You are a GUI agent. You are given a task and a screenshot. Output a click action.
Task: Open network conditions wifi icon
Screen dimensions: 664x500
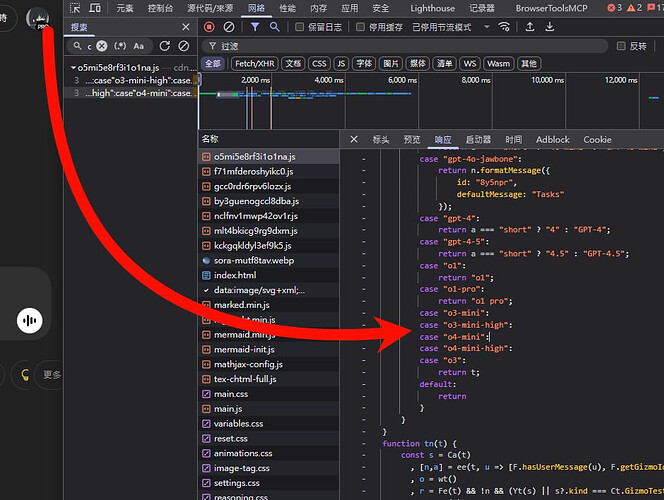click(x=504, y=27)
